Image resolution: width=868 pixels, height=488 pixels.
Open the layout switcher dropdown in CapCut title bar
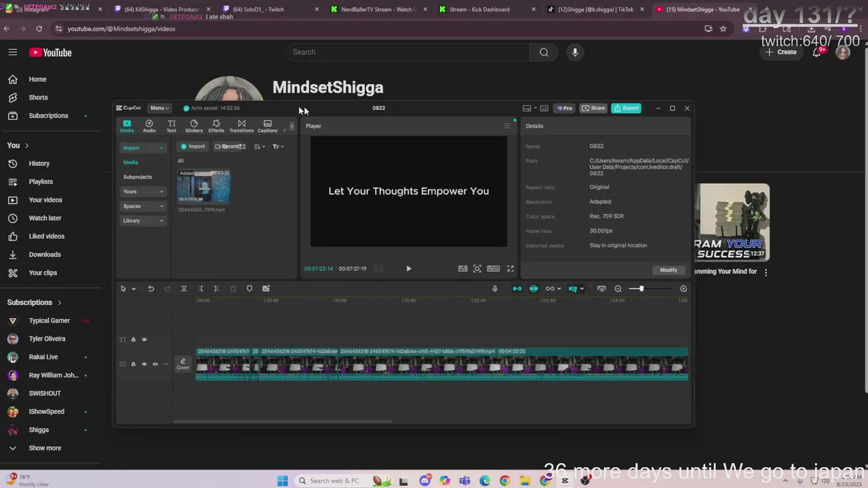click(x=529, y=108)
